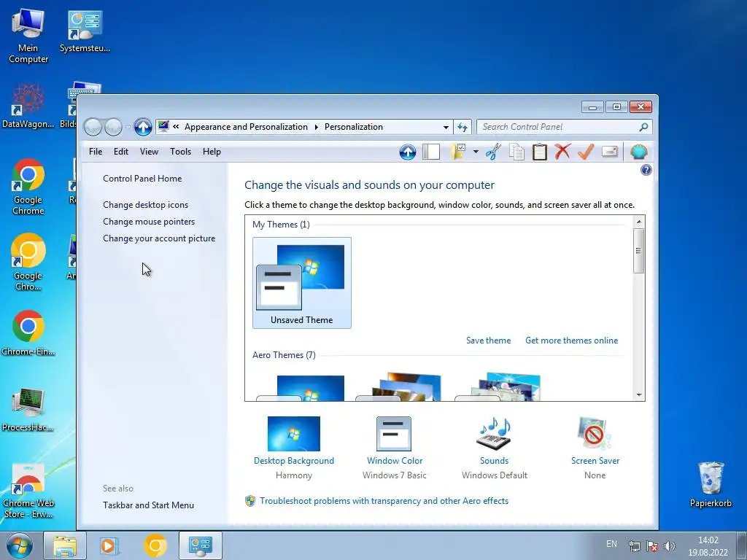
Task: Click the Personalization breadcrumb
Action: coord(354,127)
